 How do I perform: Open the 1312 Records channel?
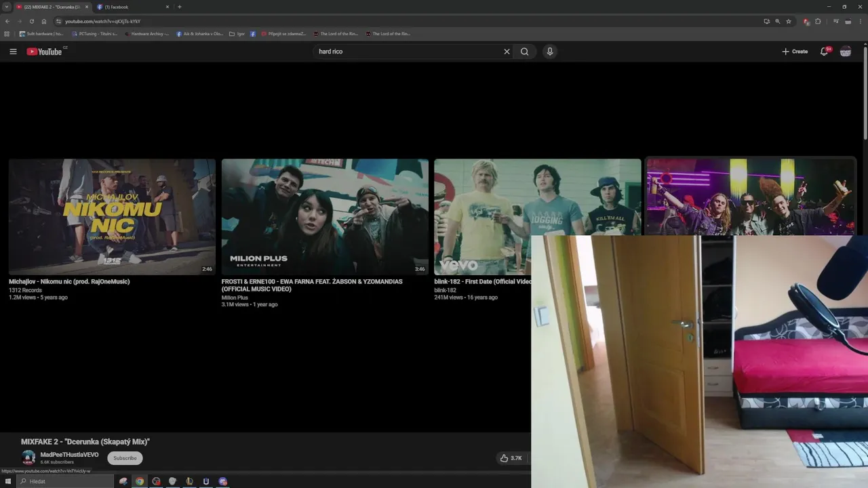click(x=25, y=290)
